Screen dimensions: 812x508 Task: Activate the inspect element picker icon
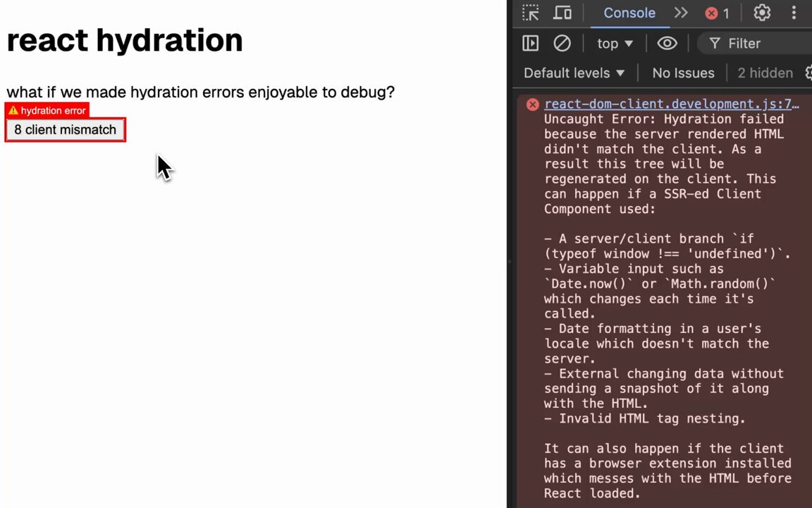(x=530, y=13)
